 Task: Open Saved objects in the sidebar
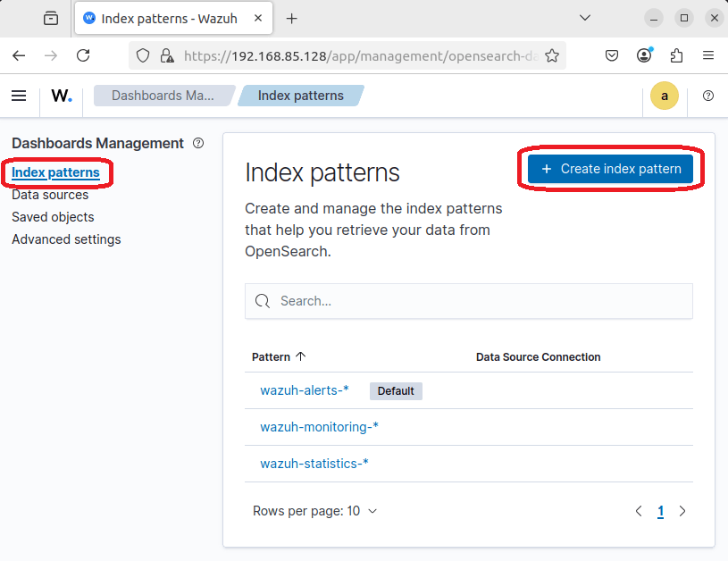point(53,217)
